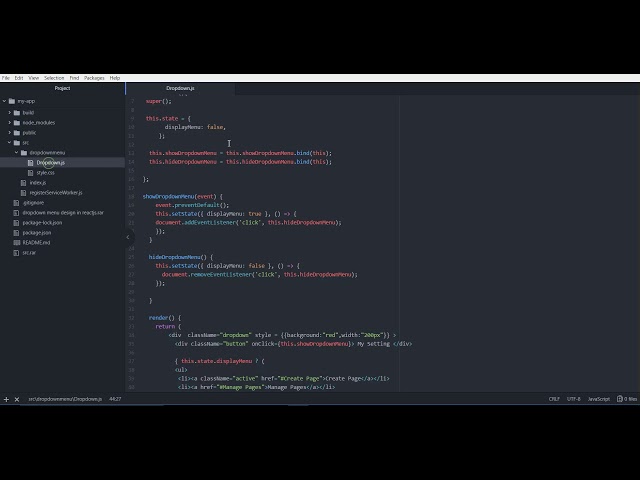The width and height of the screenshot is (640, 480).
Task: Click the package-lock.json file icon
Action: (x=16, y=223)
